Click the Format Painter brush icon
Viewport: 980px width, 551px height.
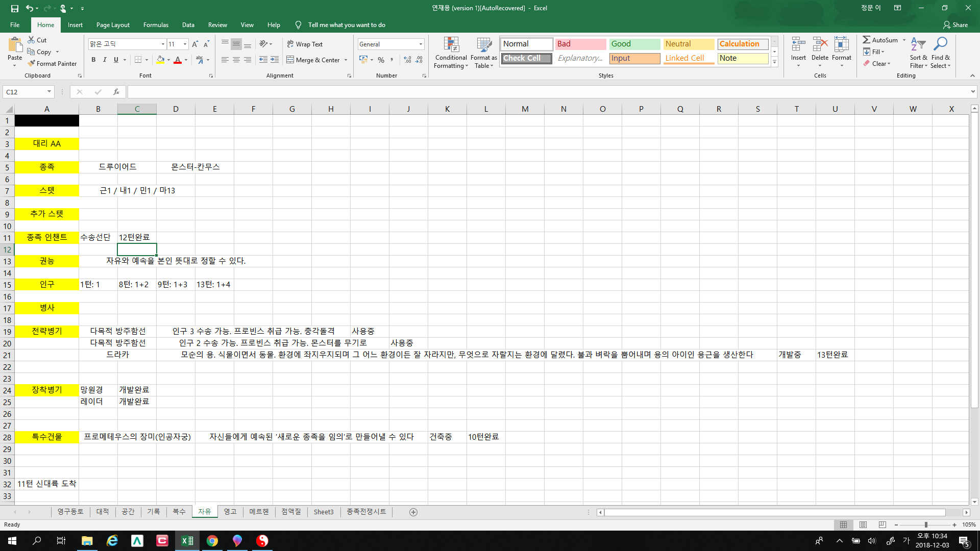[32, 63]
